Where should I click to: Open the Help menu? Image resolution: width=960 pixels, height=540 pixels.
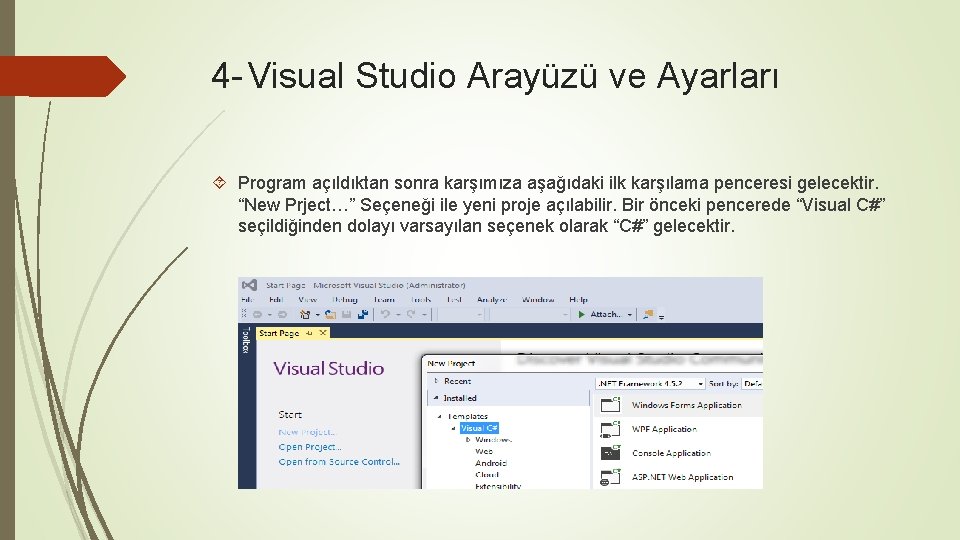click(579, 299)
